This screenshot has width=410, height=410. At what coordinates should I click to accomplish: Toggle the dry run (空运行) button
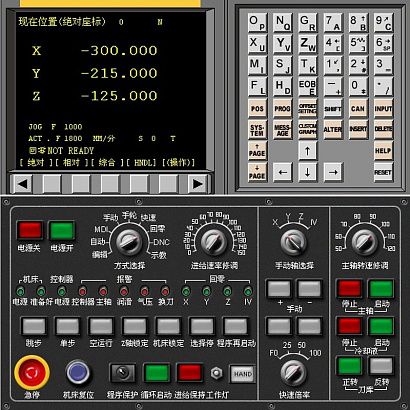pos(101,326)
